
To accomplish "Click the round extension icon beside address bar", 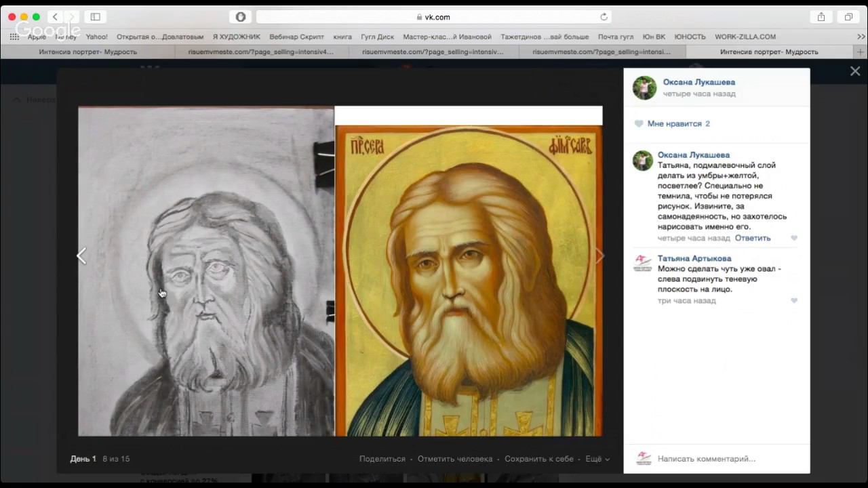I will click(240, 17).
